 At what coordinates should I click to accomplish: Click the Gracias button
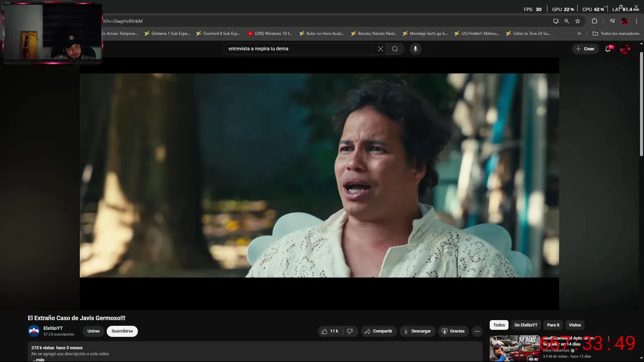coord(453,331)
